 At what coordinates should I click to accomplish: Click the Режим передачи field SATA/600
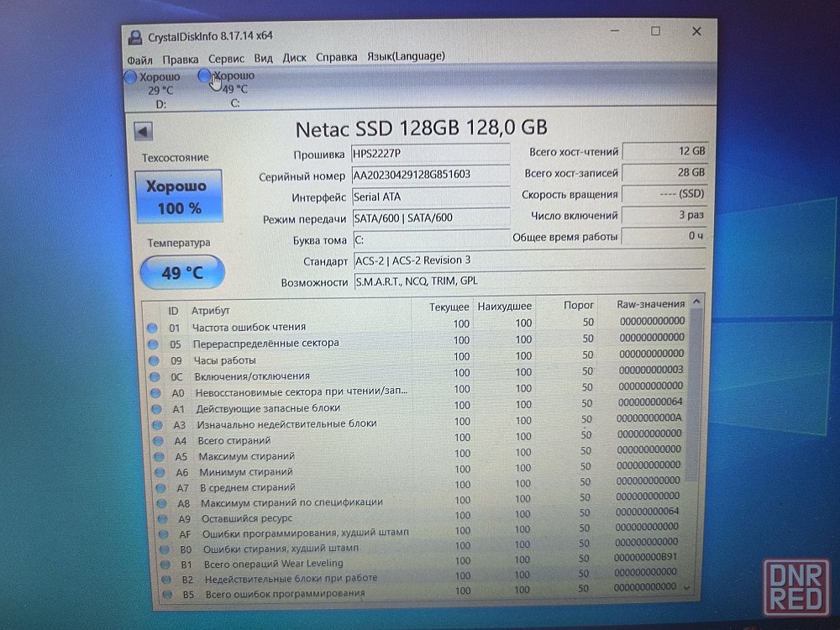(431, 218)
